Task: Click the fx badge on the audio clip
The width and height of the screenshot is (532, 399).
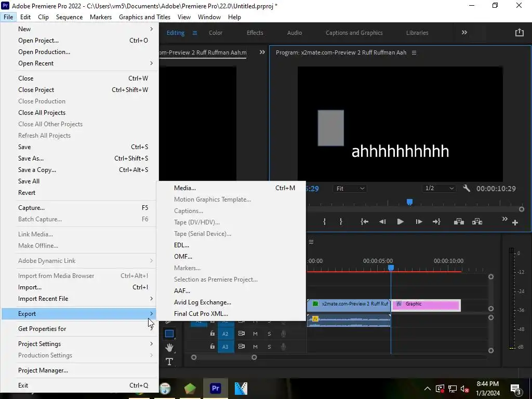Action: pyautogui.click(x=315, y=319)
